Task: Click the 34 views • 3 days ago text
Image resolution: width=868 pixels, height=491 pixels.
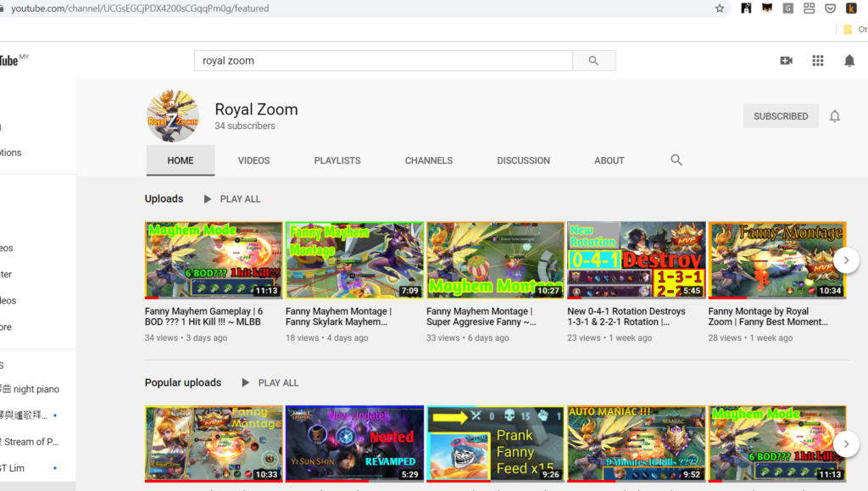Action: (186, 338)
